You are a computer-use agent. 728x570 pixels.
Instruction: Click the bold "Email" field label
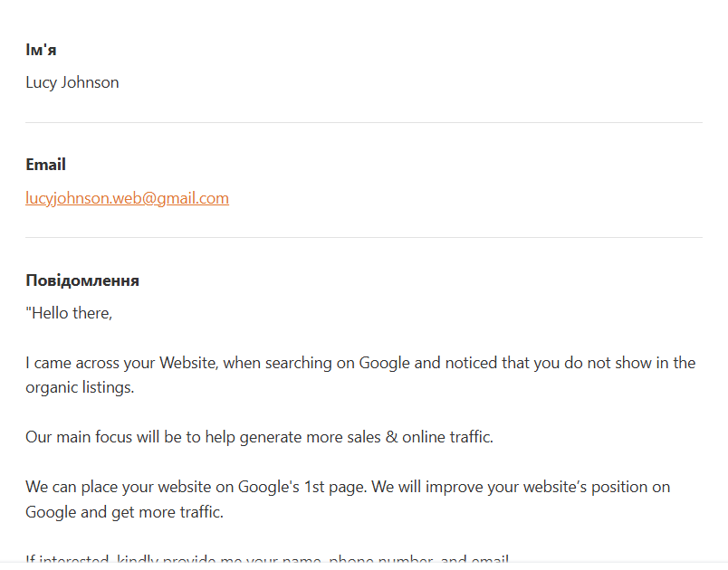tap(45, 165)
